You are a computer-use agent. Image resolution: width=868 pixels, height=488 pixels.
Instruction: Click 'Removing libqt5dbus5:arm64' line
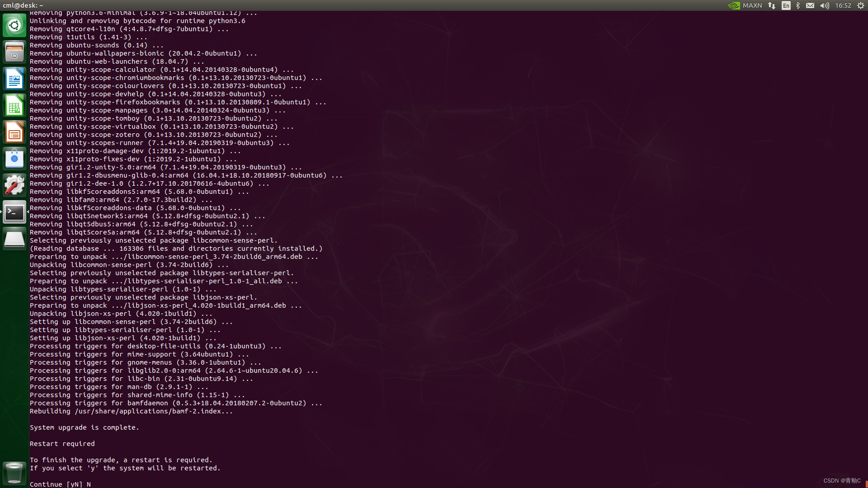142,224
